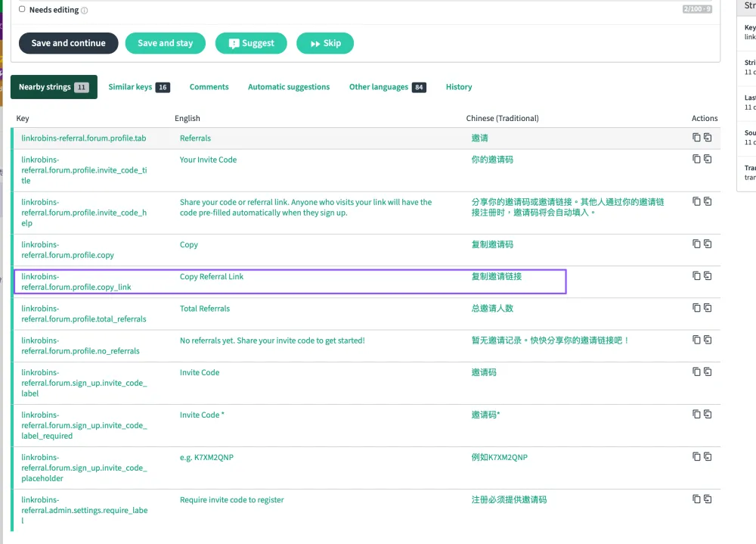756x544 pixels.
Task: Click the English text Your Invite Code
Action: click(x=209, y=160)
